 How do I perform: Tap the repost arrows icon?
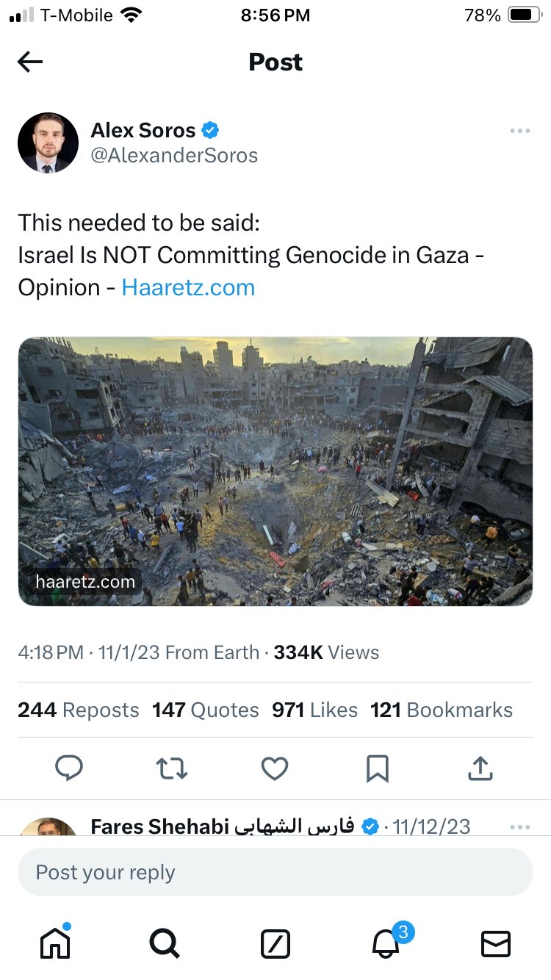coord(172,768)
